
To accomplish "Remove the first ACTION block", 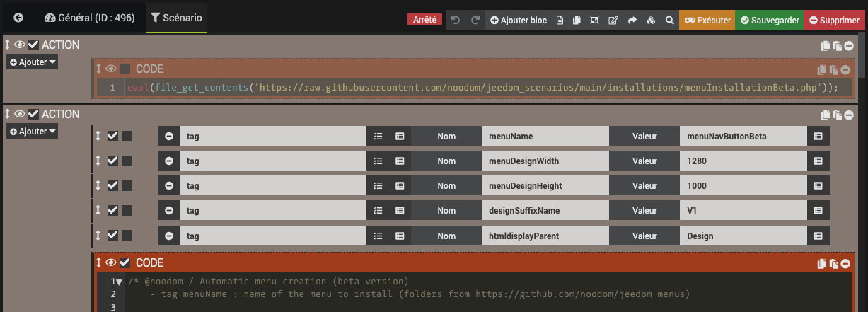I will pos(848,46).
